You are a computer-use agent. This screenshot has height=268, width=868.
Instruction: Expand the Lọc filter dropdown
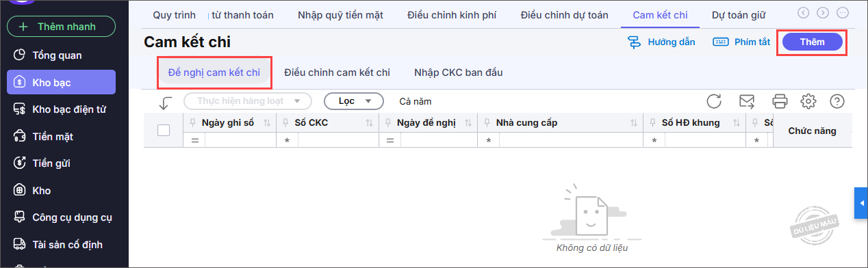[353, 101]
